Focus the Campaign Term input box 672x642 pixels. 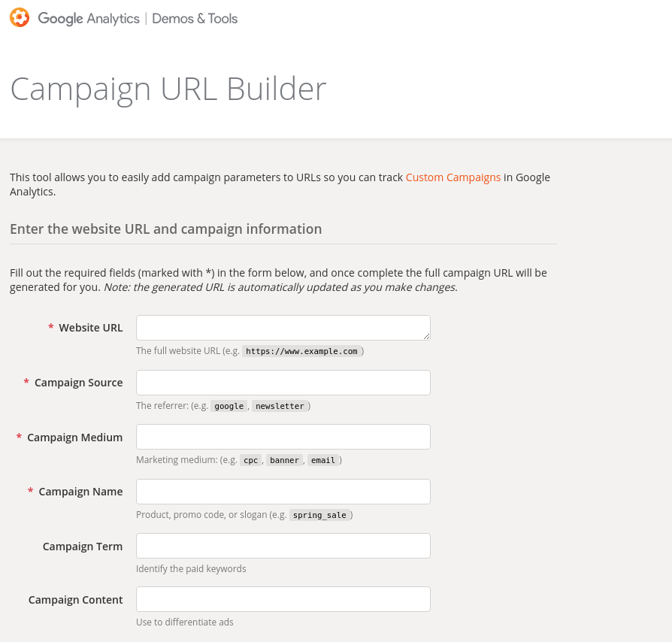(283, 546)
